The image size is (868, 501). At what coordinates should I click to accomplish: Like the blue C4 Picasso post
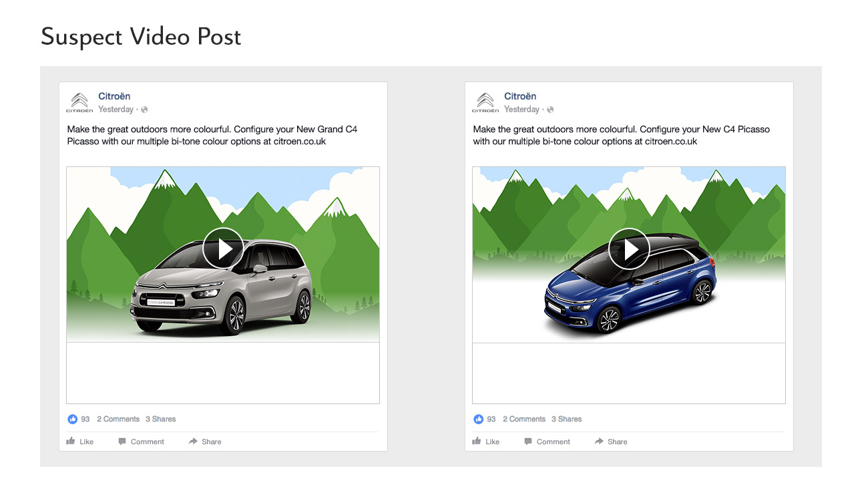tap(486, 442)
